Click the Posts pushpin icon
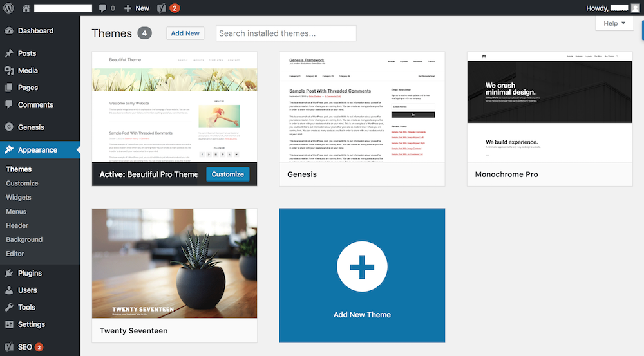The height and width of the screenshot is (356, 644). pyautogui.click(x=9, y=53)
